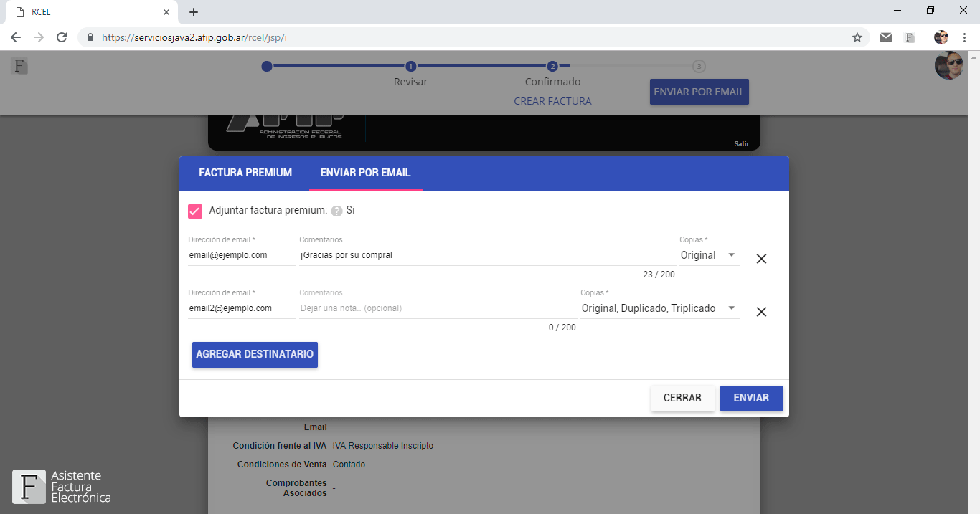Open the mail extension icon in toolbar
Screen dimensions: 980x514
(x=887, y=37)
